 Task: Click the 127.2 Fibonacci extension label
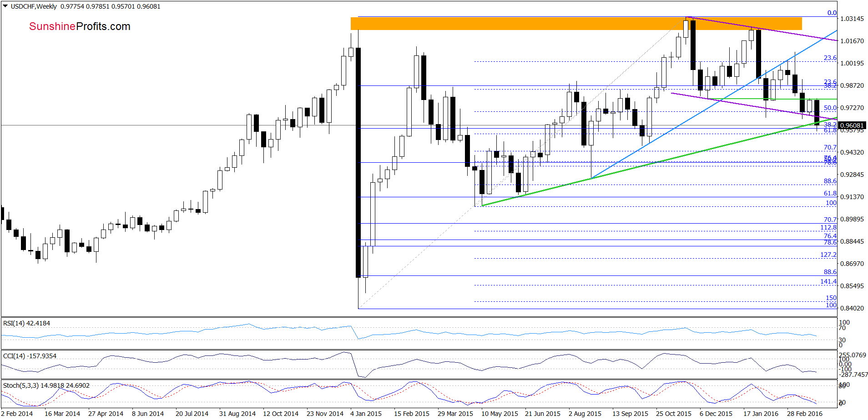coord(828,255)
